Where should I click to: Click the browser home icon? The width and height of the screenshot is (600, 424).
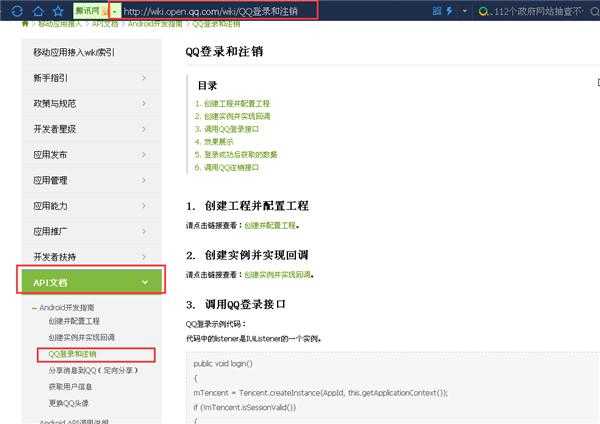tap(38, 11)
